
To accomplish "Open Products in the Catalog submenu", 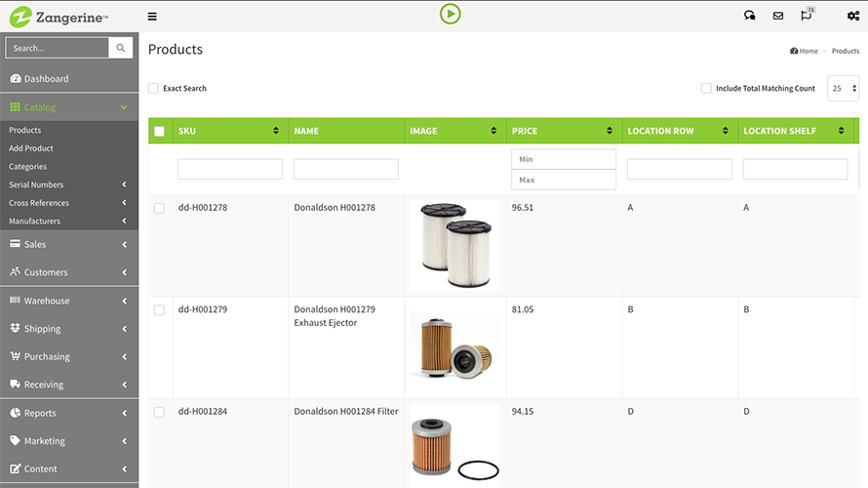I will 25,130.
